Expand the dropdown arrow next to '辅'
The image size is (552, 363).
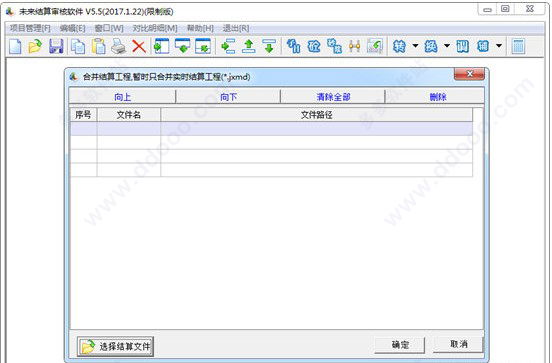499,46
